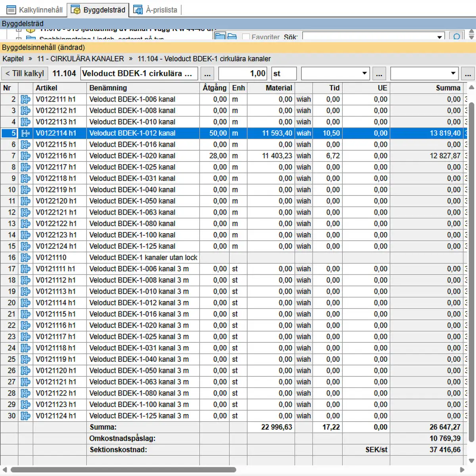This screenshot has height=476, width=476.
Task: Tick the Favoriter checkbox
Action: coord(246,37)
